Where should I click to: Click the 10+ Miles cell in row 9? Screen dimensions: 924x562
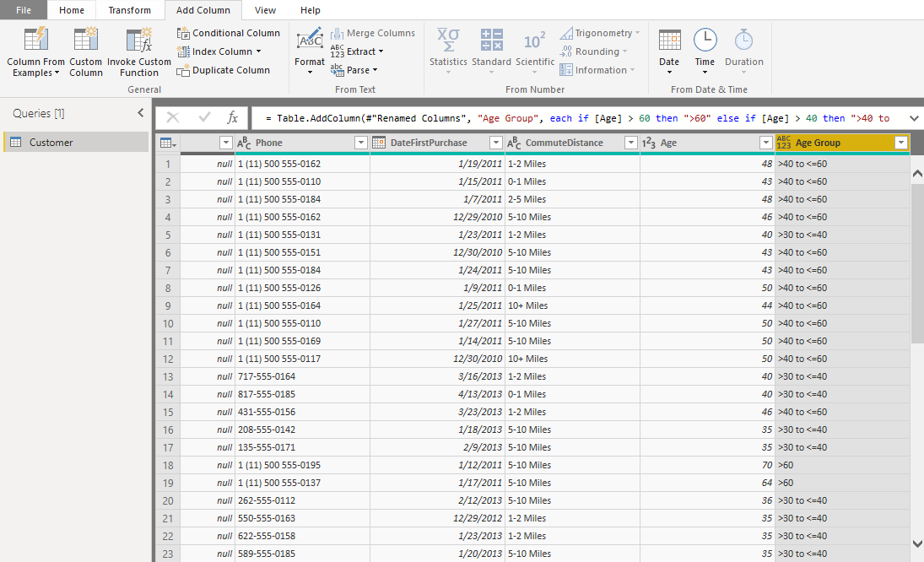[x=572, y=305]
